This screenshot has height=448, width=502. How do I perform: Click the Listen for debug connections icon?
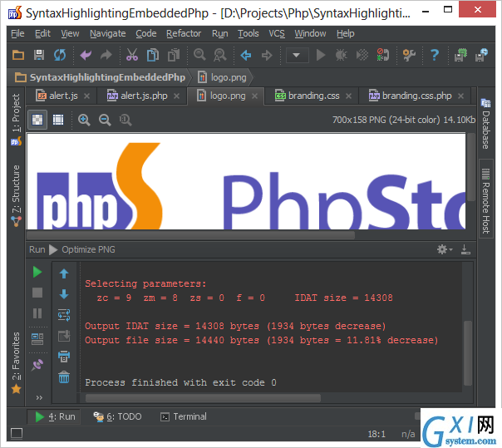click(383, 55)
